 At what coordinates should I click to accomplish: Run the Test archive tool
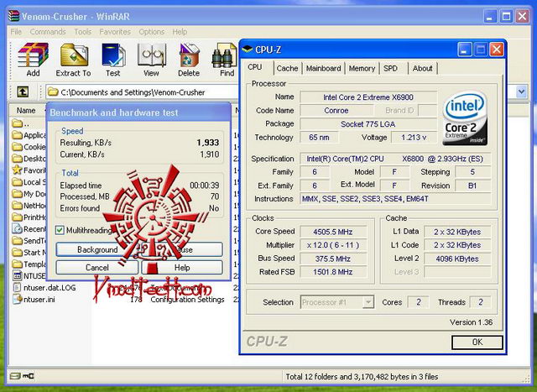click(113, 60)
